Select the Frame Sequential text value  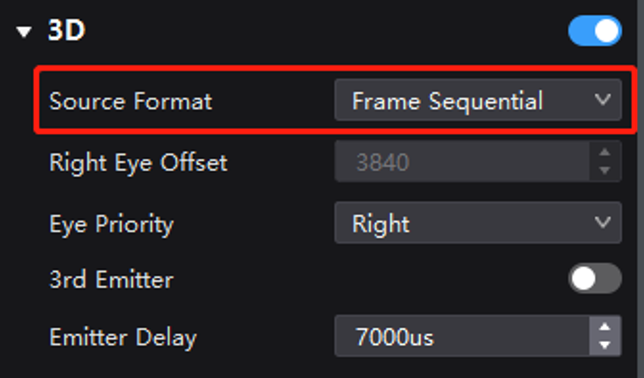pos(448,101)
